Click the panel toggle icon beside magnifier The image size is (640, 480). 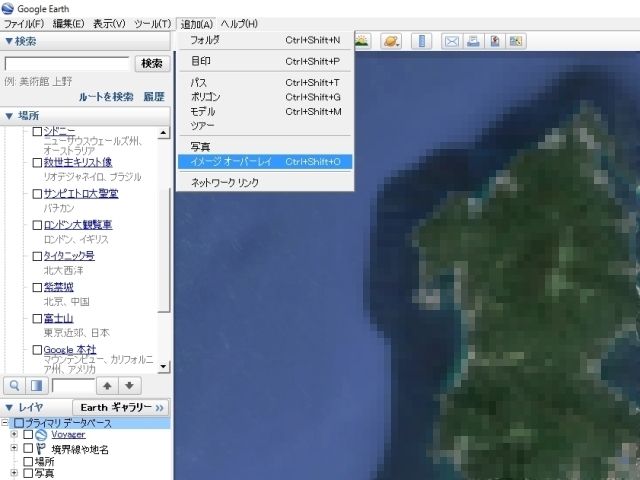[x=37, y=385]
